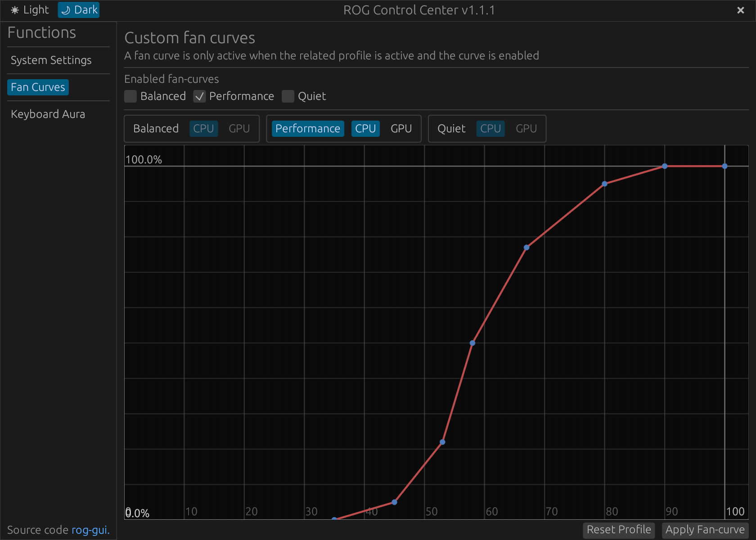Open System Settings page

(x=51, y=60)
